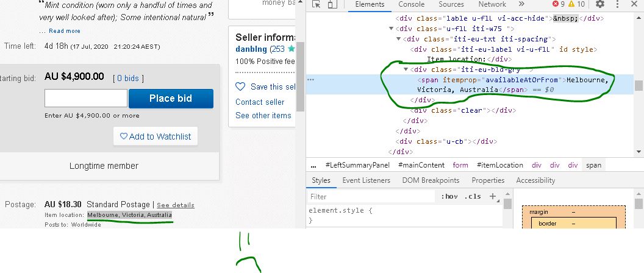
Task: Click the red error count icon
Action: click(x=556, y=4)
